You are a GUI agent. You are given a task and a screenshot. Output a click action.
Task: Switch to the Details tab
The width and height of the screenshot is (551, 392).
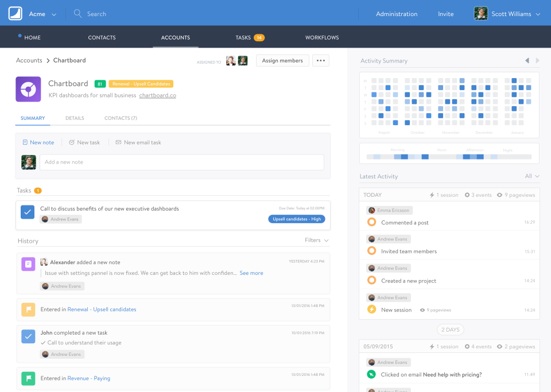tap(75, 118)
